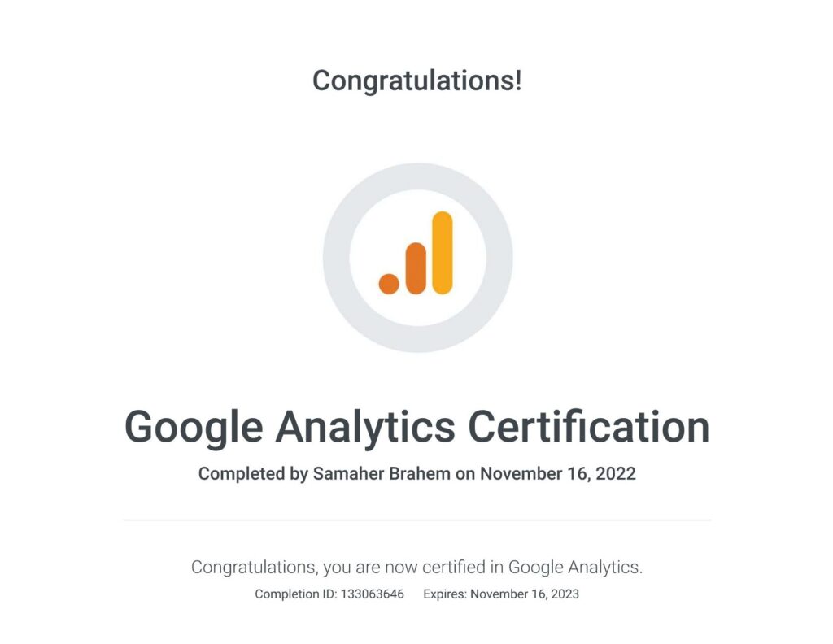Click the word "Certification" in the large title
833x644 pixels.
tap(589, 427)
